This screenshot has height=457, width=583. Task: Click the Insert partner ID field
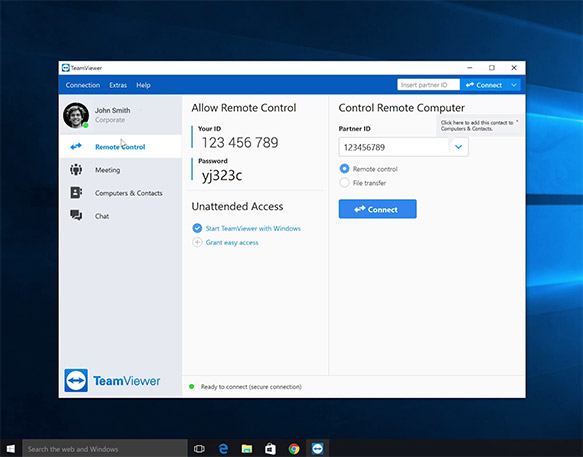[x=428, y=85]
